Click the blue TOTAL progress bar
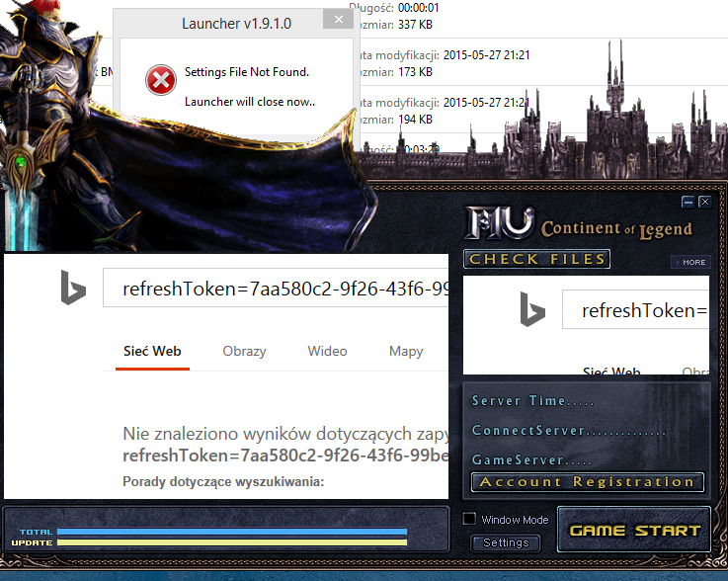The image size is (728, 581). (x=232, y=532)
